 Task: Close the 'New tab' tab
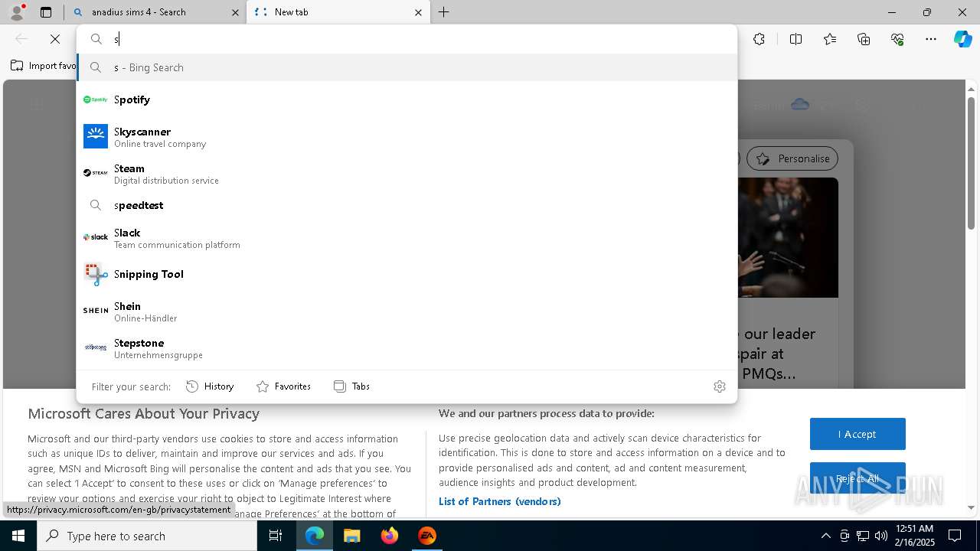click(418, 12)
